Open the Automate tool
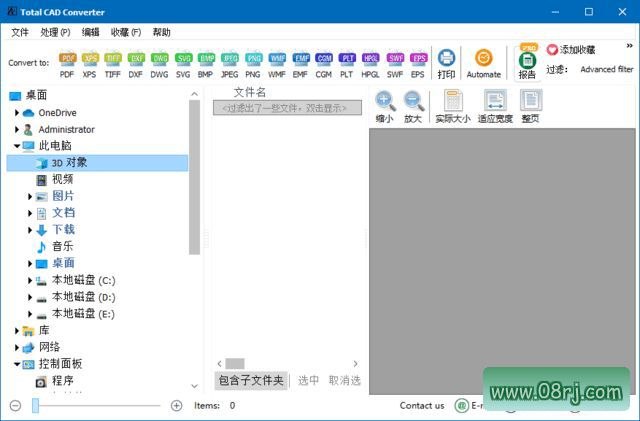Screen dimensions: 640x421 point(484,64)
